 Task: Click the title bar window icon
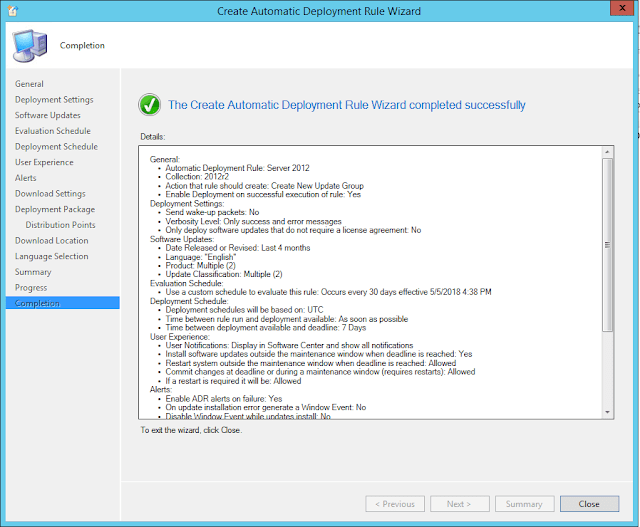(10, 10)
